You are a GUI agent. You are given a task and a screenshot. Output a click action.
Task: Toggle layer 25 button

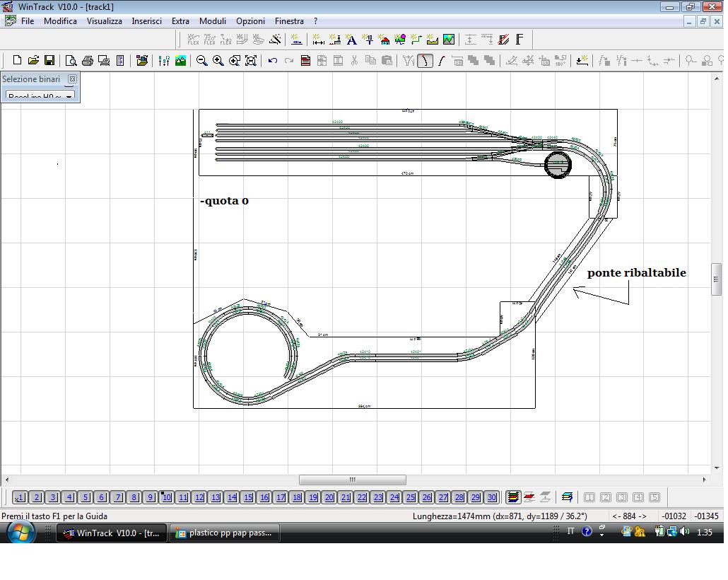[411, 497]
